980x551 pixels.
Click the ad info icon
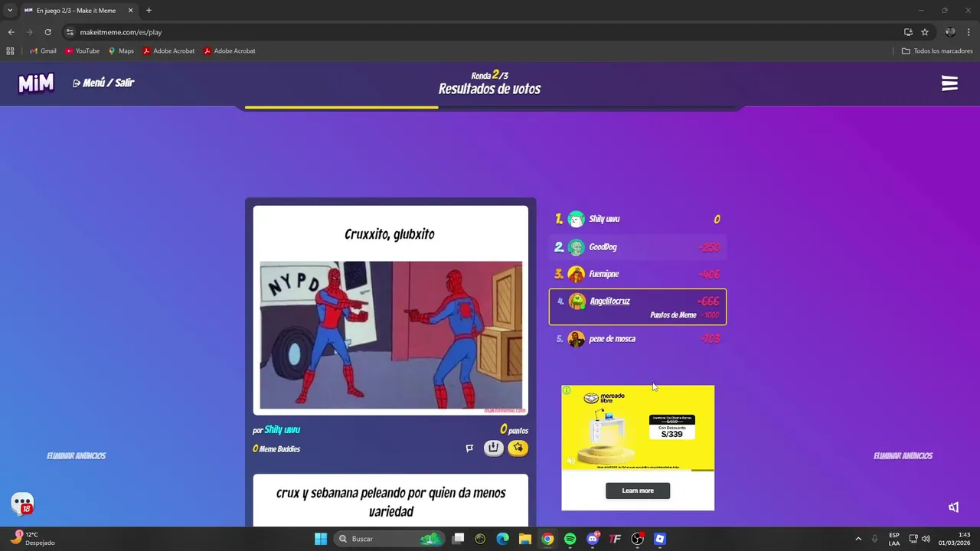click(x=567, y=390)
